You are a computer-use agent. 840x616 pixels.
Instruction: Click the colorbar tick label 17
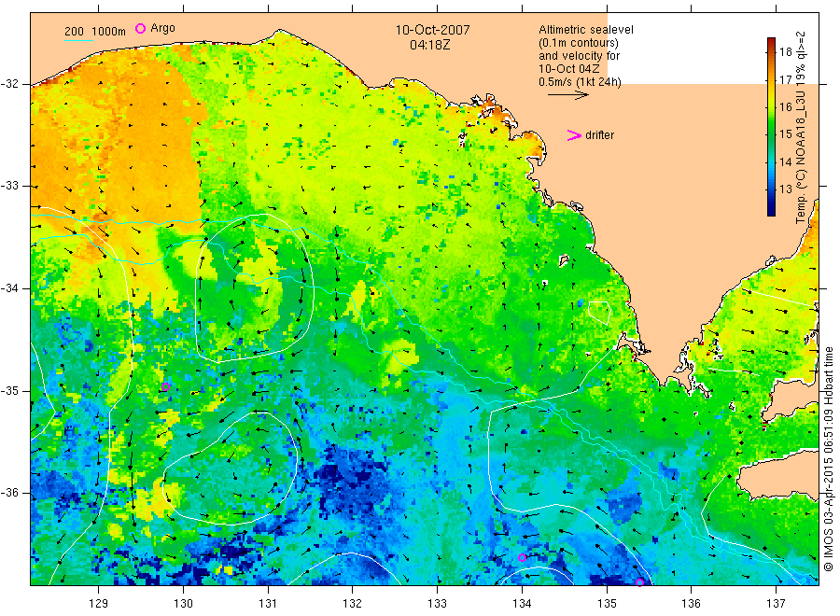(785, 80)
